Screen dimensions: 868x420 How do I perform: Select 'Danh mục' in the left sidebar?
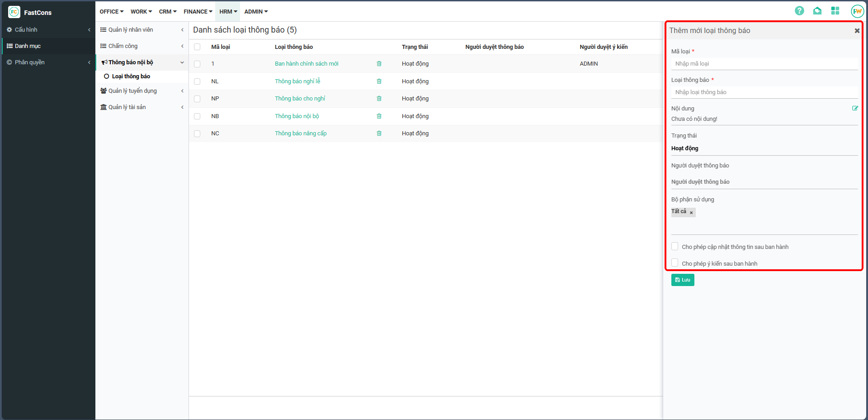(x=28, y=46)
